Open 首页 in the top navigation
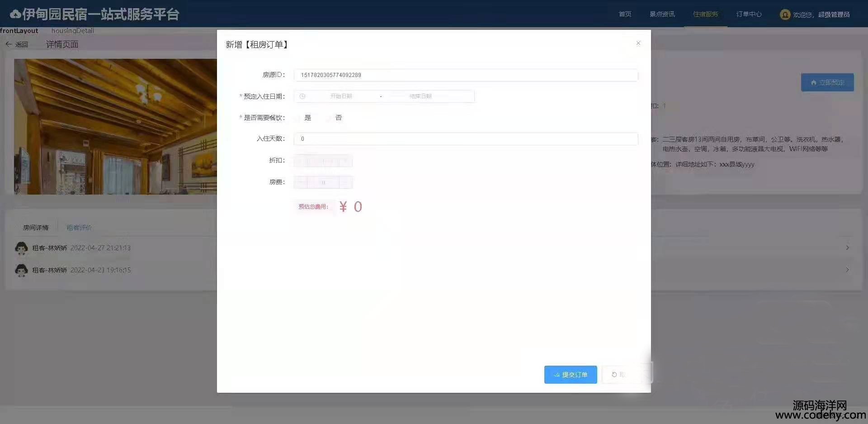 click(625, 14)
